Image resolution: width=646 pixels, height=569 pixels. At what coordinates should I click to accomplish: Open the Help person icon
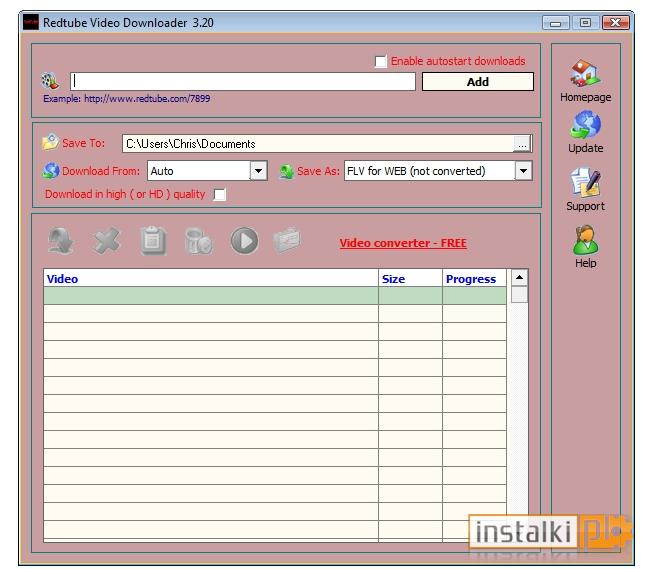click(585, 239)
